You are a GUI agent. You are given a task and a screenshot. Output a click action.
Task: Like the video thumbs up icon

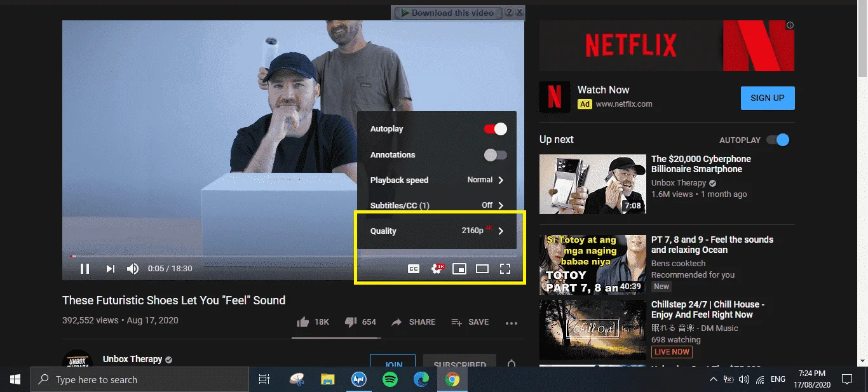point(303,322)
